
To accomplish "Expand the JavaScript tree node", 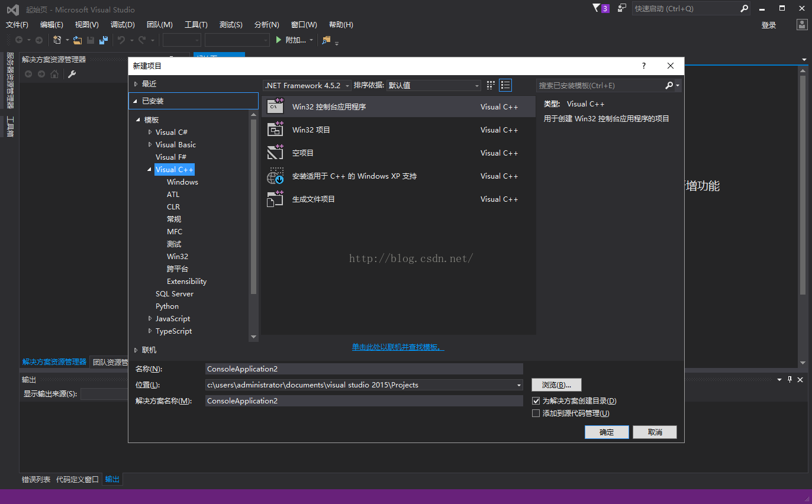I will pos(150,318).
